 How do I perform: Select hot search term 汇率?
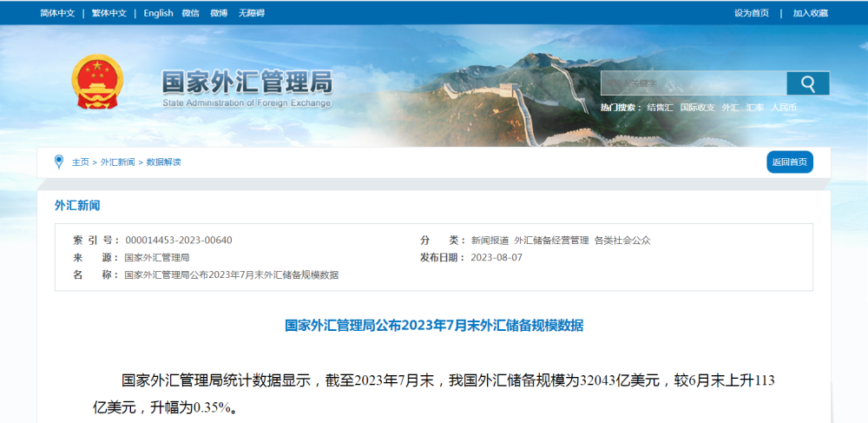click(754, 108)
